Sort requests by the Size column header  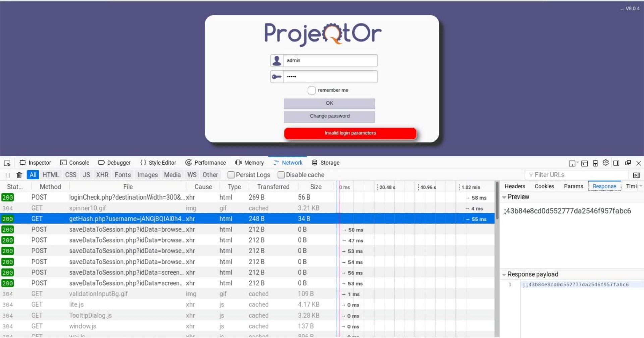pyautogui.click(x=316, y=187)
